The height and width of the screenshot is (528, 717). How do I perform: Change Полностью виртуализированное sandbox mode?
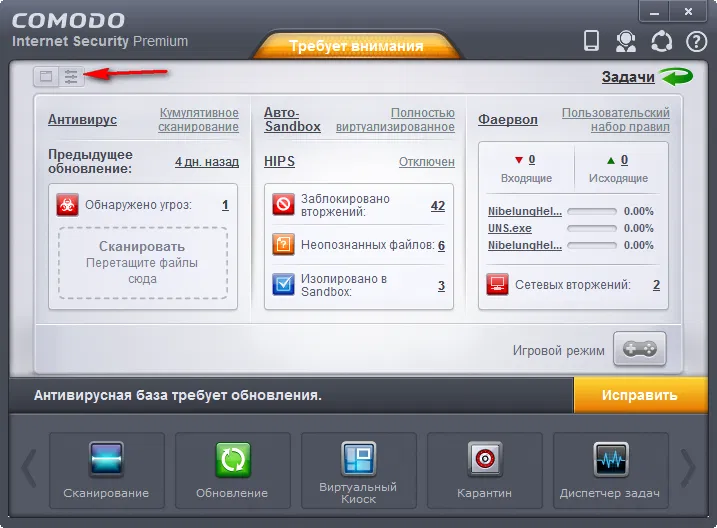pyautogui.click(x=395, y=120)
